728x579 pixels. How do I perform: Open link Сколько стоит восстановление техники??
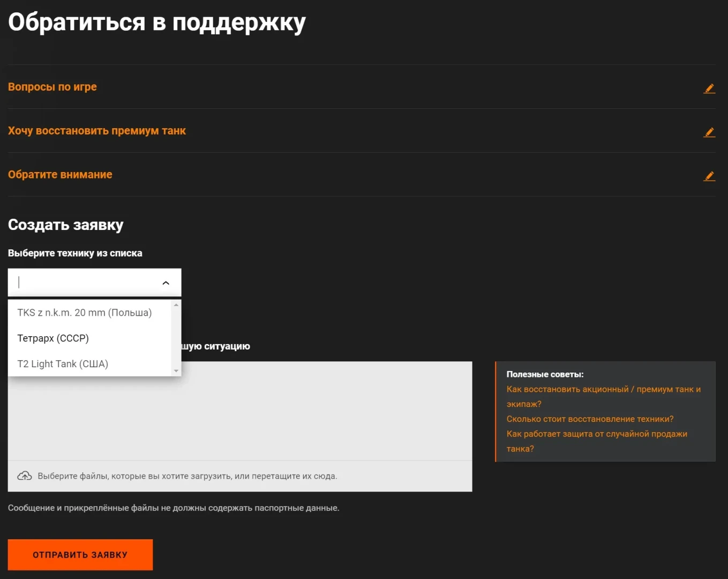[590, 419]
